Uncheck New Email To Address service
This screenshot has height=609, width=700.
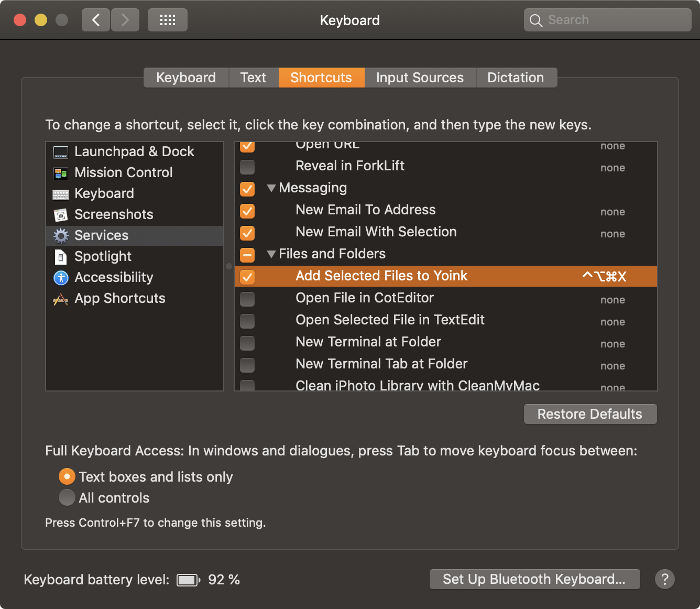(247, 211)
